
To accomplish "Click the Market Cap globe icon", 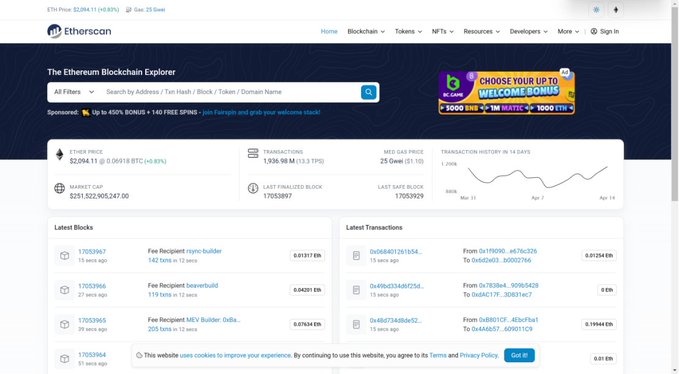I will point(60,188).
